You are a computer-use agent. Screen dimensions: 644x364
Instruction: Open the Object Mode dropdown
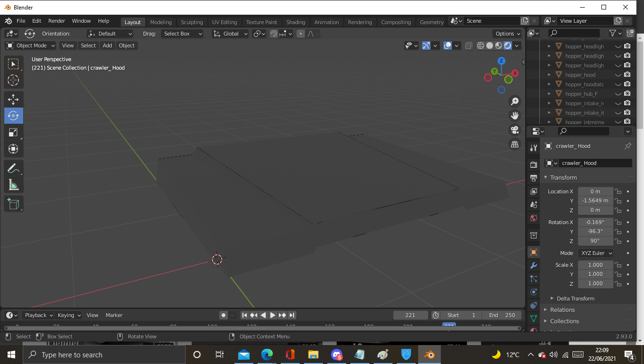pyautogui.click(x=31, y=45)
